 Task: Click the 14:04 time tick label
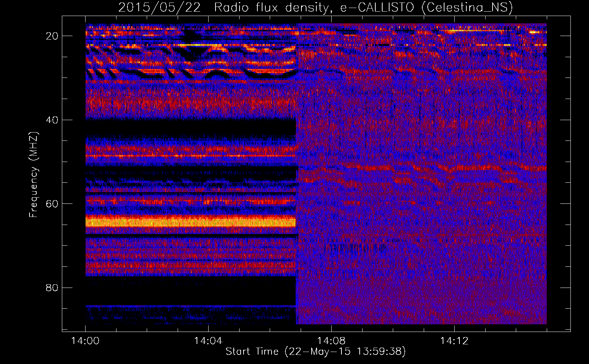pos(208,341)
